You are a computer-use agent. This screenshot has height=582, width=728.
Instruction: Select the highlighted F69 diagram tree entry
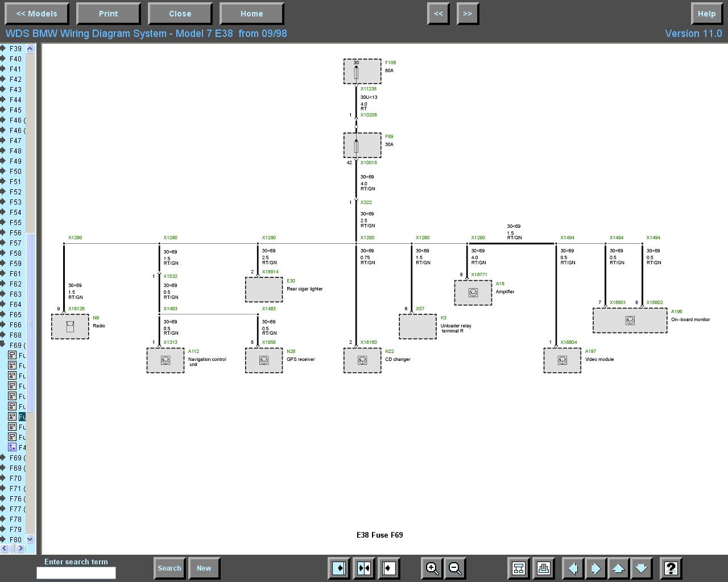click(22, 417)
